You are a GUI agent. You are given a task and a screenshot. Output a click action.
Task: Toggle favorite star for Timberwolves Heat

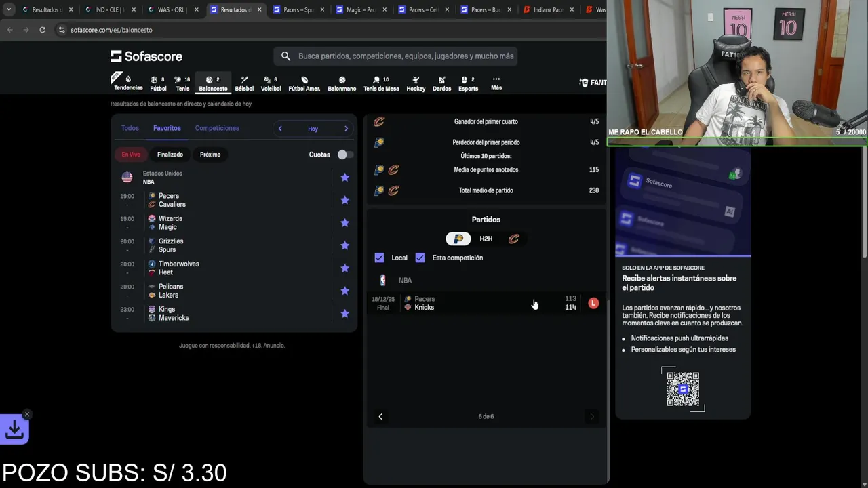(x=344, y=268)
